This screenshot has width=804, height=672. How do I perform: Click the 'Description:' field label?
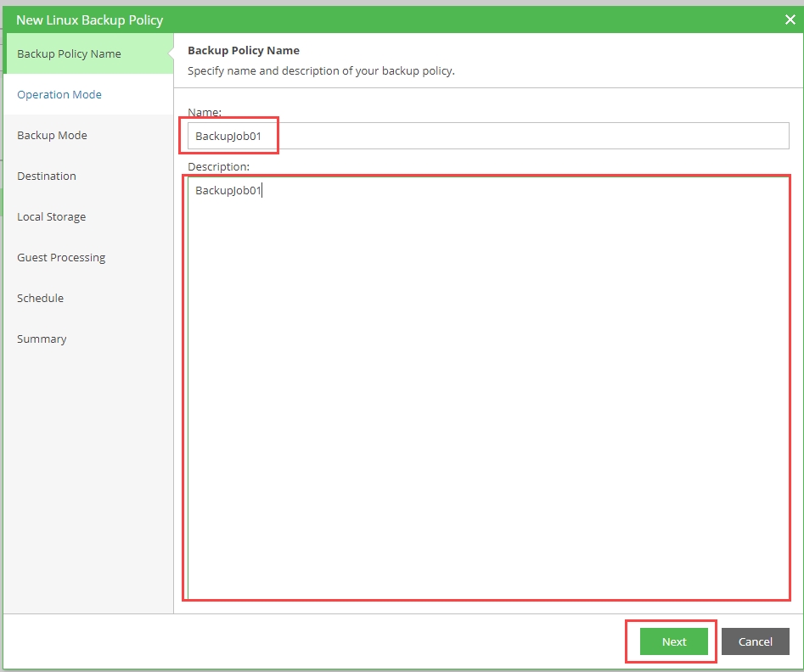(x=218, y=166)
